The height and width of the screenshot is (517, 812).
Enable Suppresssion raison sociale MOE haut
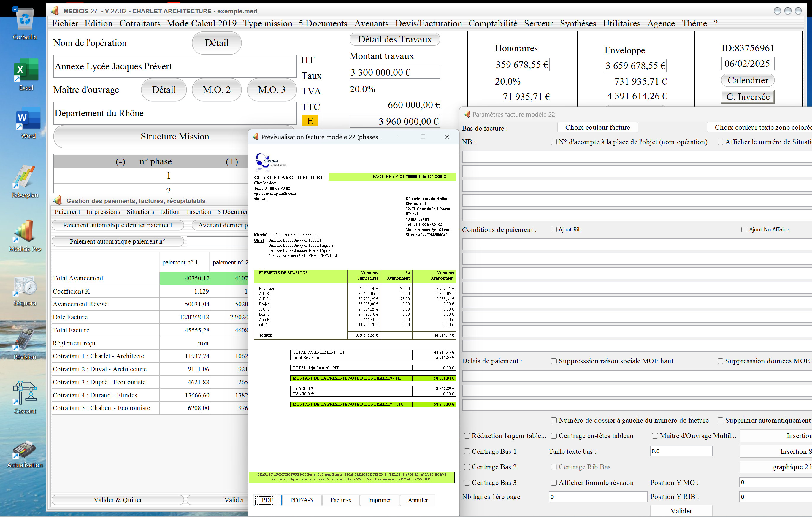(554, 361)
